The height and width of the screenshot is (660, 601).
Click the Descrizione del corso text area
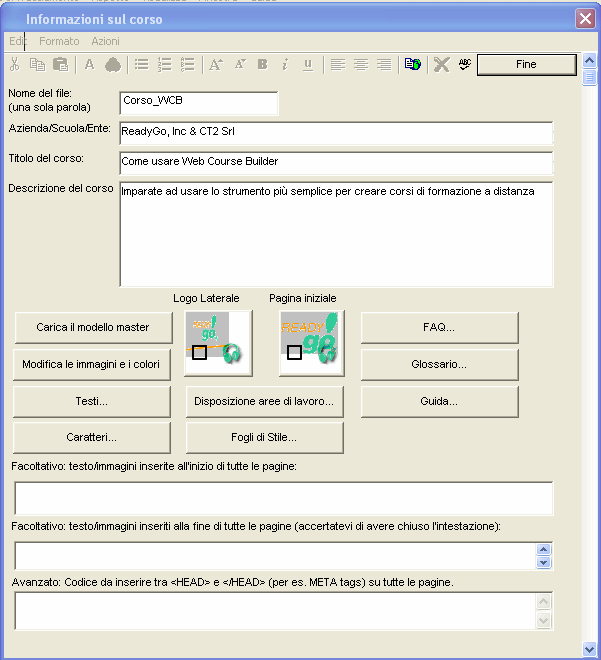[x=336, y=234]
